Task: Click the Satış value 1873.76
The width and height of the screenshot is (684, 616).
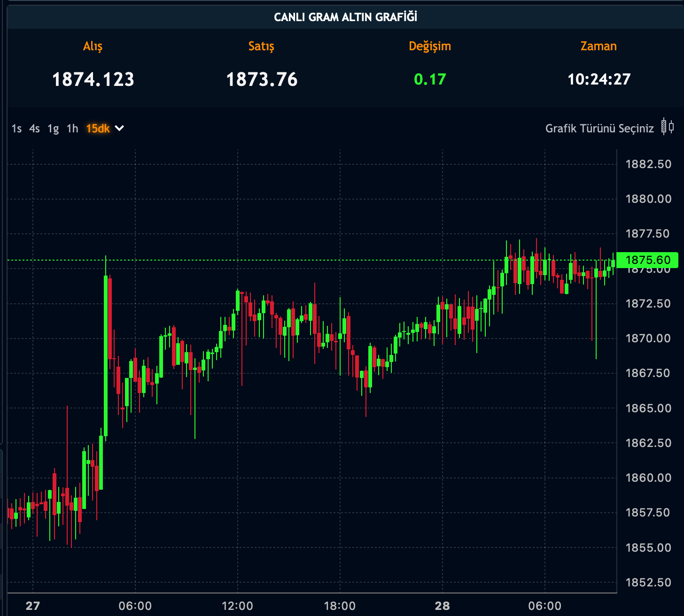Action: click(x=262, y=79)
